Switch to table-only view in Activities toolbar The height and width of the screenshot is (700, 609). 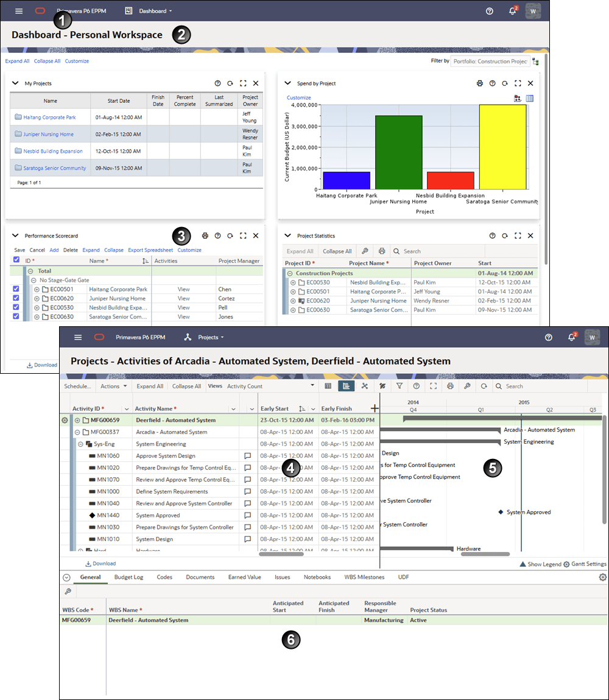coord(328,386)
